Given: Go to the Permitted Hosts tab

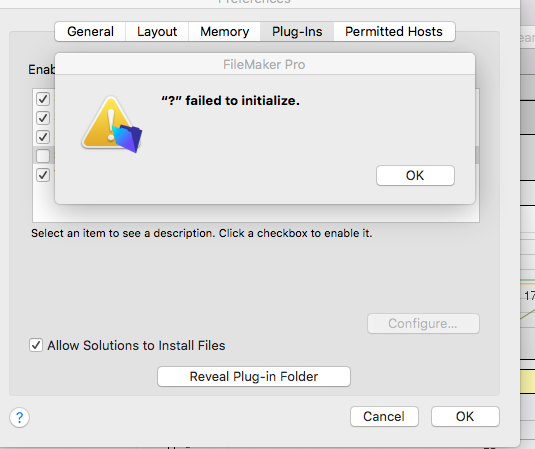Looking at the screenshot, I should coord(394,32).
